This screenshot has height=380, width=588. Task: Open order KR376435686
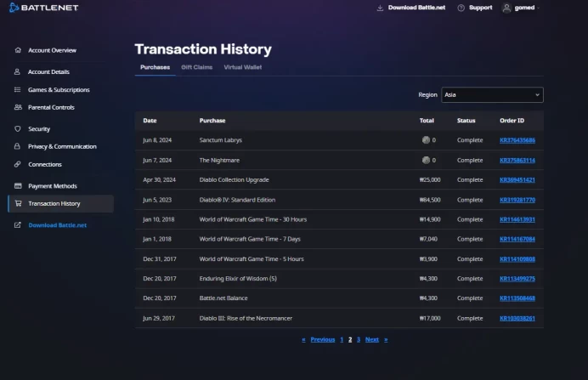click(x=517, y=140)
